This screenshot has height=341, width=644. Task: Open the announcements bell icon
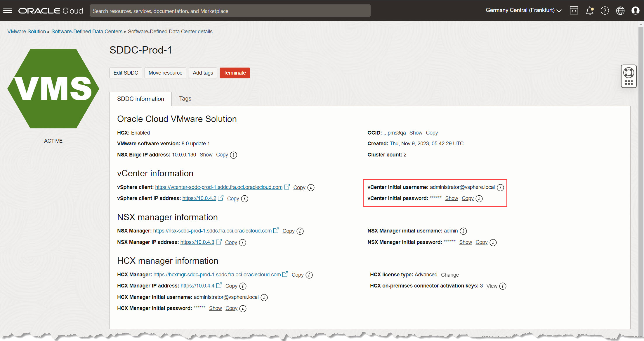590,11
